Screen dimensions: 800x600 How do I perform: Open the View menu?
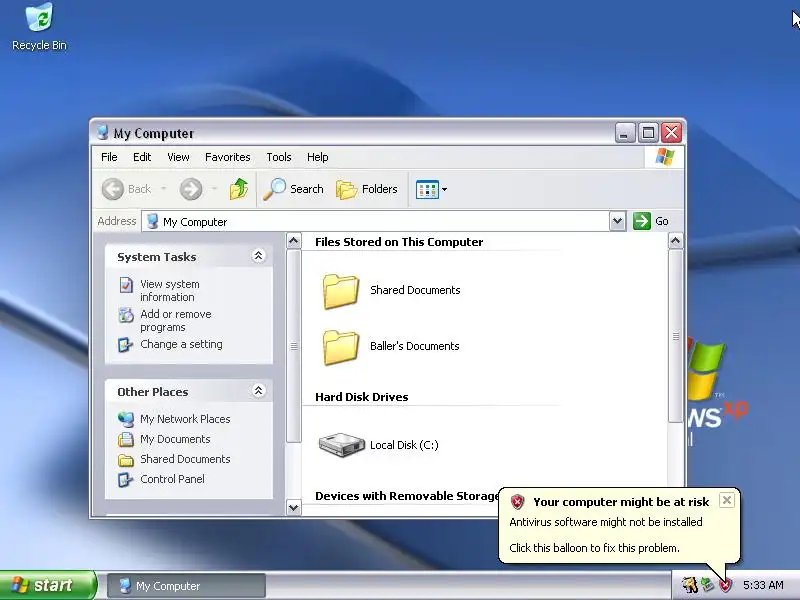(178, 157)
